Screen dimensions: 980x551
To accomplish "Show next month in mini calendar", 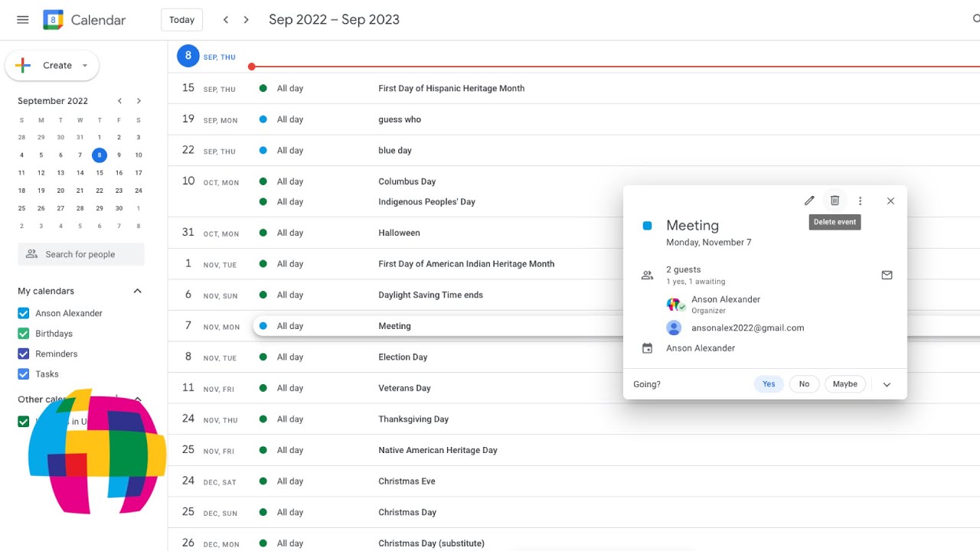I will click(x=139, y=101).
